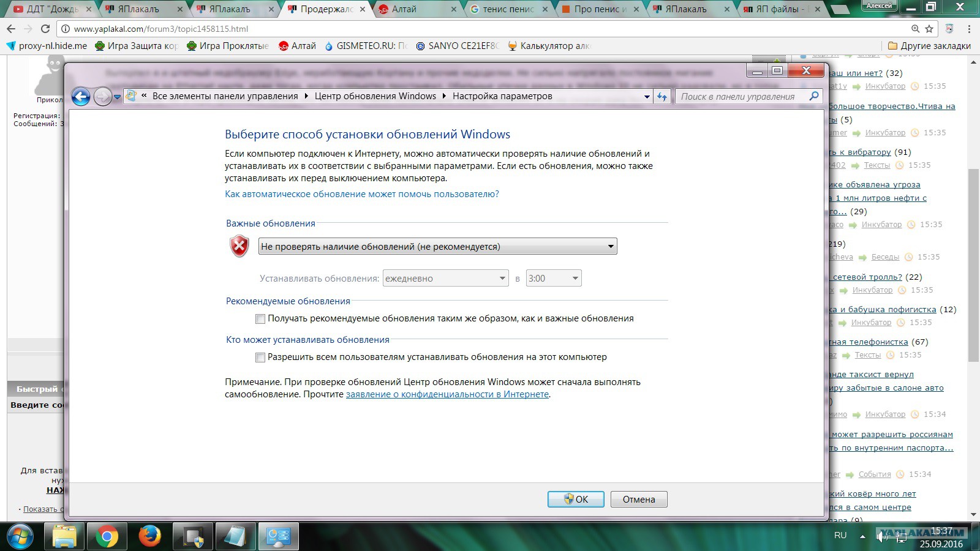Enable receiving recommended updates like important updates

[x=260, y=319]
